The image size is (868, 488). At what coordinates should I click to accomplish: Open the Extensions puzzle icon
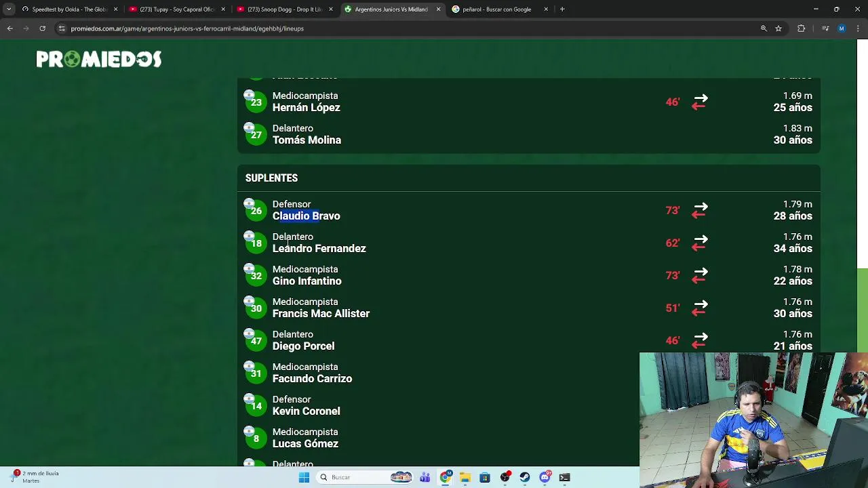801,28
